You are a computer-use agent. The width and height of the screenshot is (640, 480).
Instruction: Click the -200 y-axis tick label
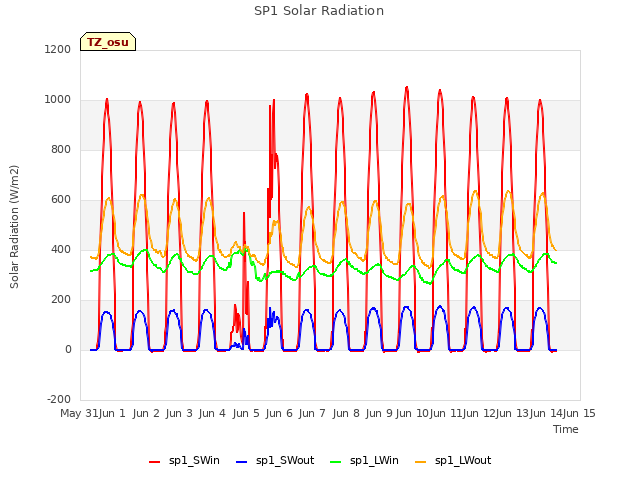coord(59,399)
